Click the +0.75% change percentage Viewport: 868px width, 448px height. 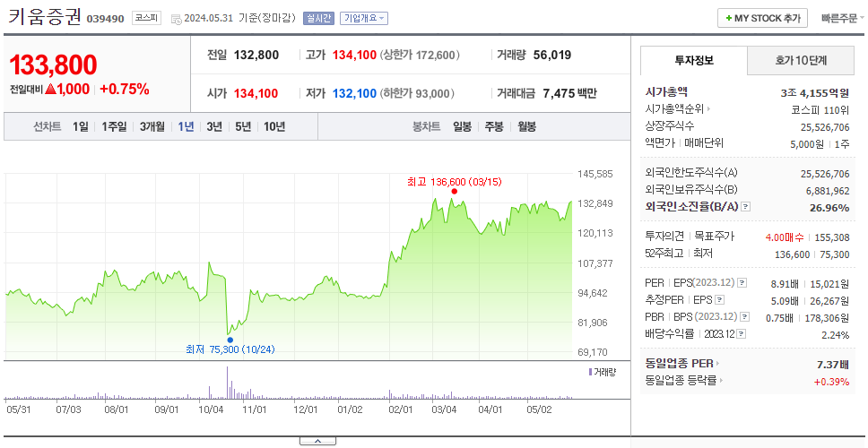pos(125,89)
